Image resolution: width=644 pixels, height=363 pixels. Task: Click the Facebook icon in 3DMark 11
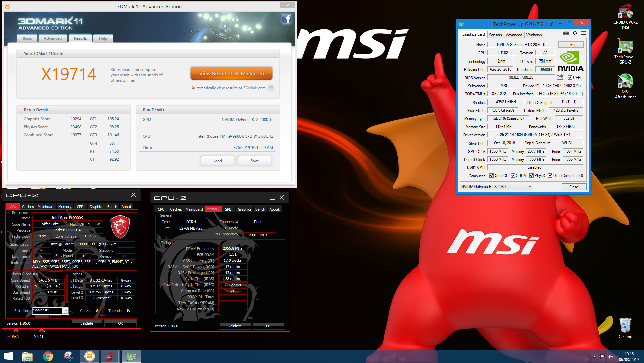click(x=286, y=19)
